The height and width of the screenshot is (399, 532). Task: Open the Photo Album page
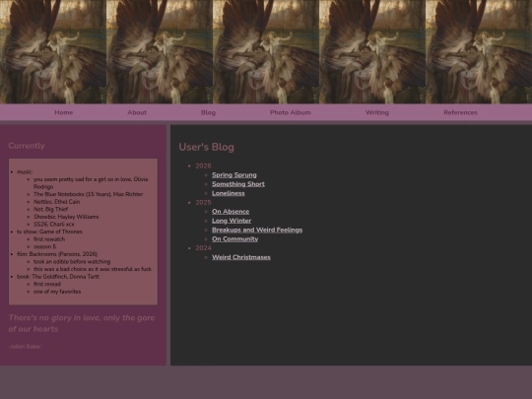point(290,112)
